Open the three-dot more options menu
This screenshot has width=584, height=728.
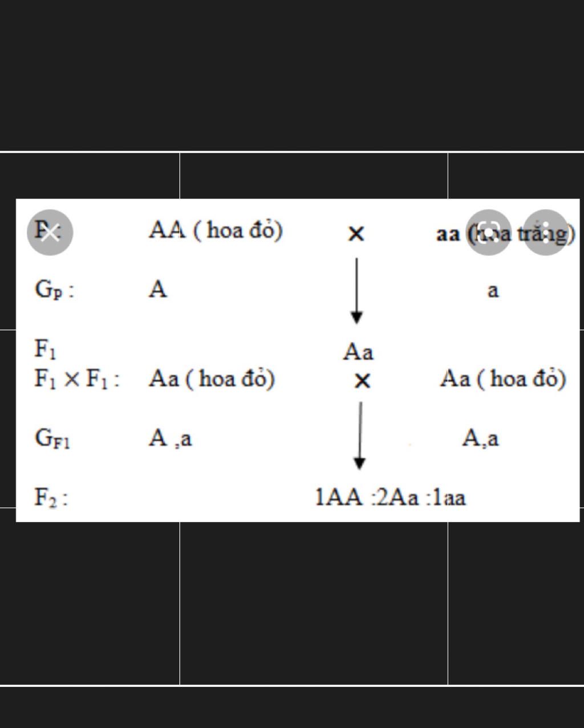[x=546, y=232]
